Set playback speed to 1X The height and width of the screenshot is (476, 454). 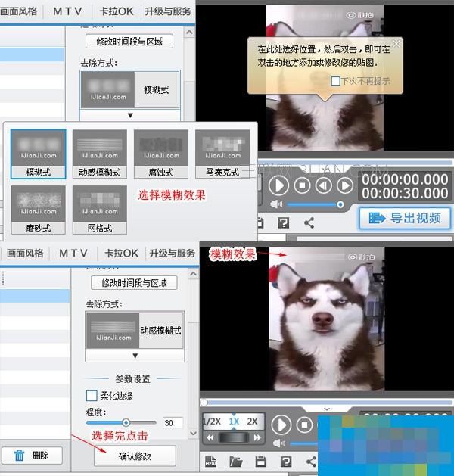[x=234, y=422]
